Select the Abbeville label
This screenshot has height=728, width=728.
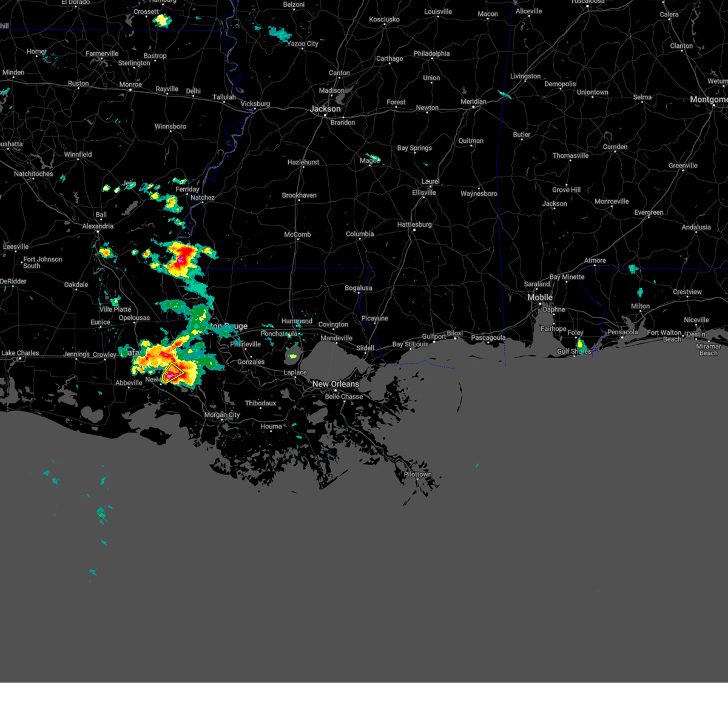tap(129, 383)
